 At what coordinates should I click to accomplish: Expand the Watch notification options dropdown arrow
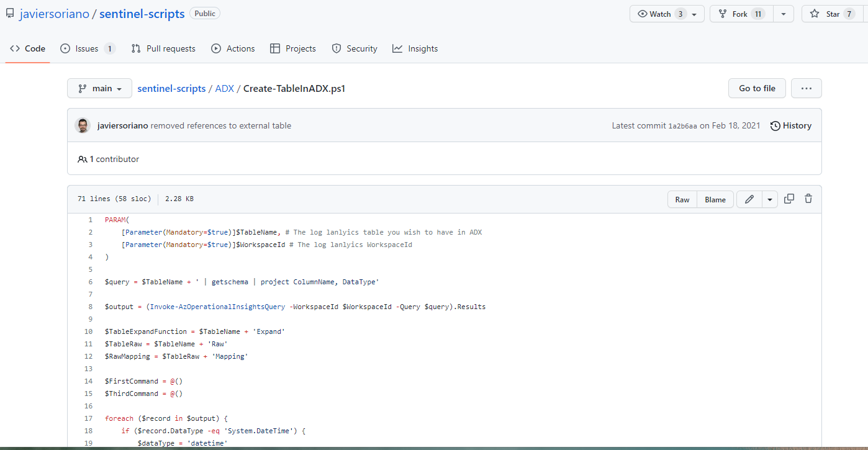coord(695,14)
